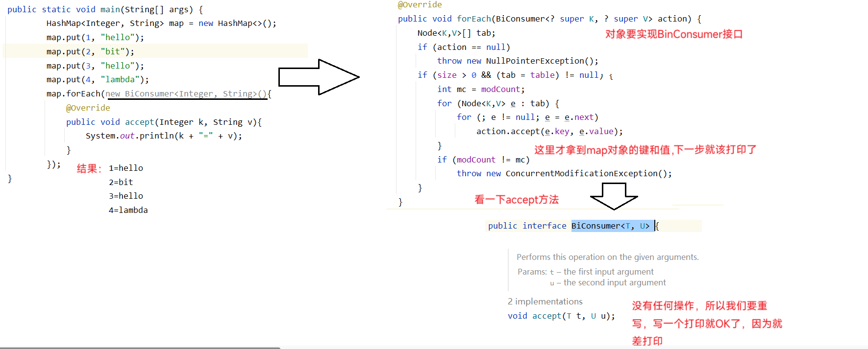Click the red note '对象要实现BinConsumer接口'
Viewport: 868px width, 349px height.
674,34
